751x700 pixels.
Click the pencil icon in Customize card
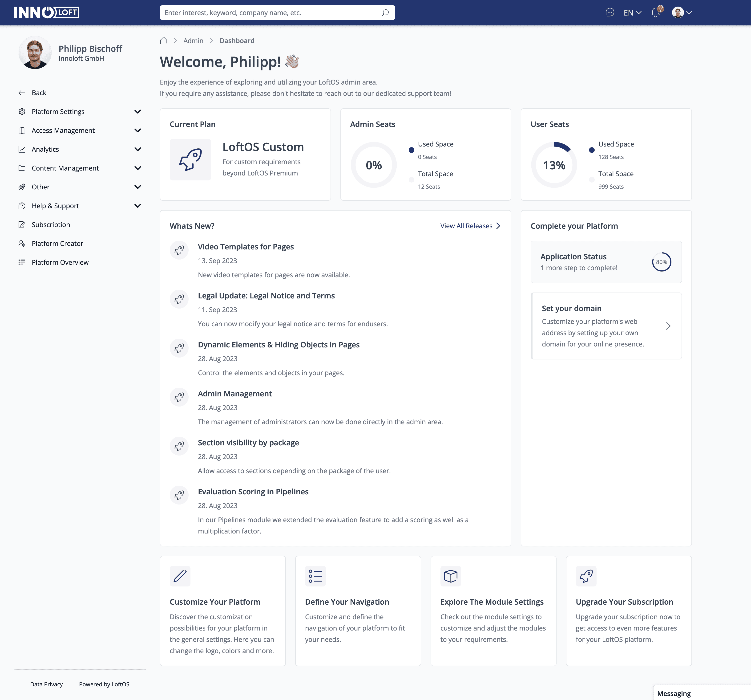coord(180,576)
